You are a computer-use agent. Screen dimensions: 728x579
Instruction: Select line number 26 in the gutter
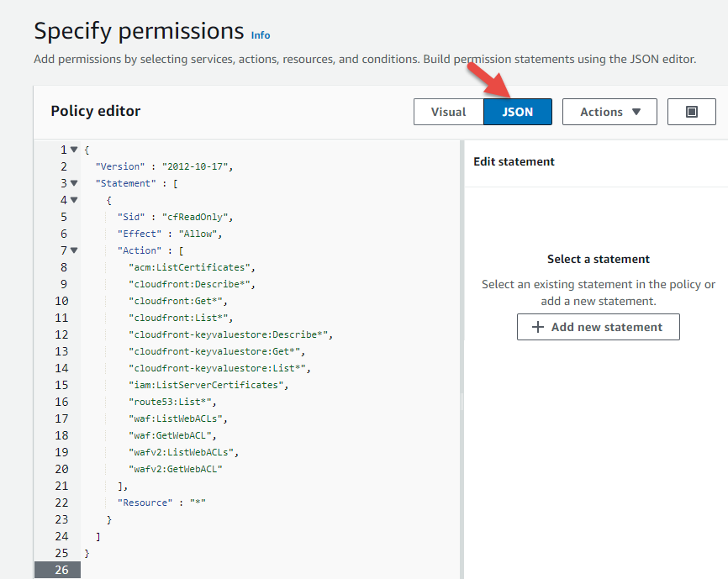click(61, 570)
